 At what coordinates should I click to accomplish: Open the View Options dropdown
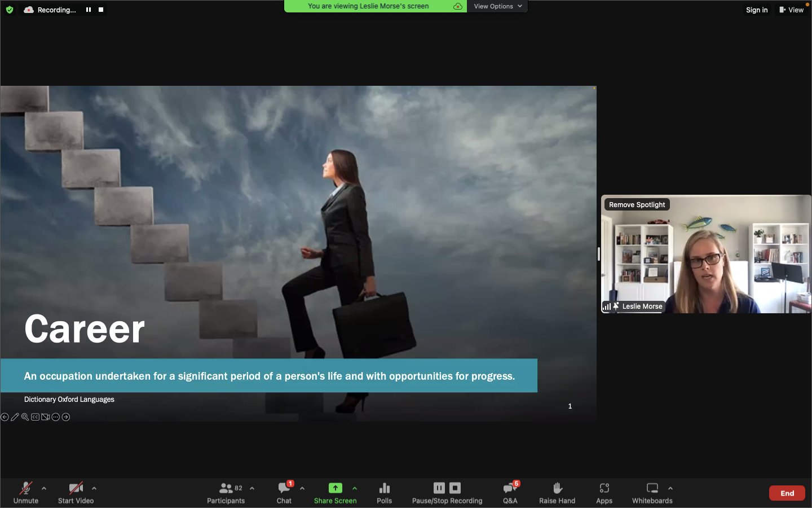pos(497,6)
